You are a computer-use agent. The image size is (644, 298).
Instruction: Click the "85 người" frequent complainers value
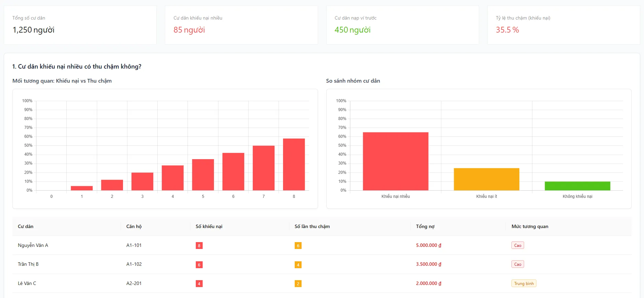tap(189, 30)
